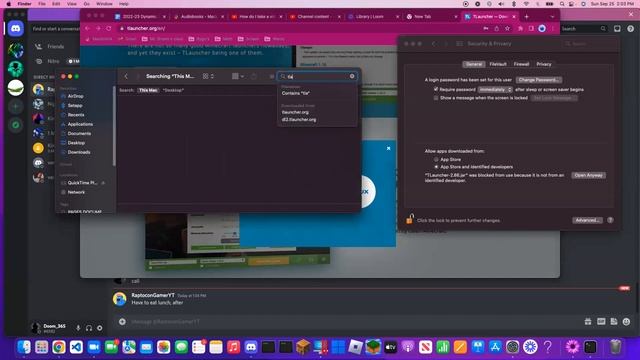Reload the Chrome page
Image resolution: width=640 pixels, height=360 pixels.
point(109,29)
